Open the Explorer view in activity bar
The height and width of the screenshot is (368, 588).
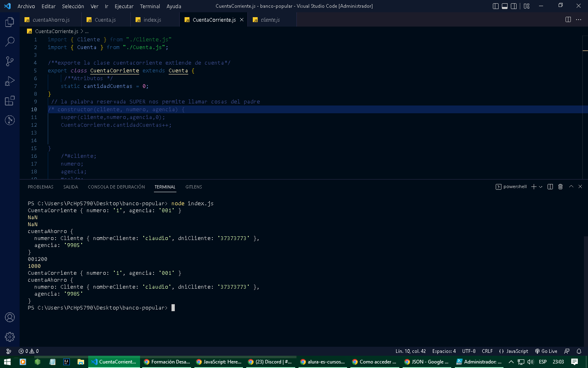10,22
